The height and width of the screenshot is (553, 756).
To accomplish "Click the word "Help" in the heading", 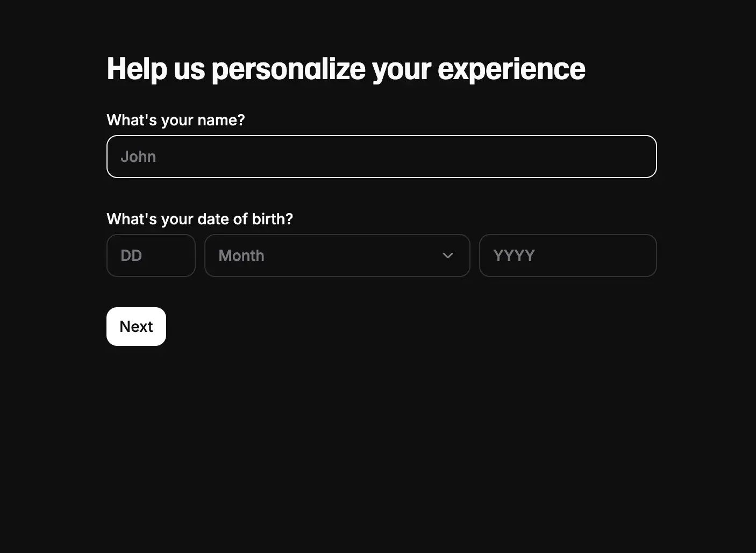I will pyautogui.click(x=137, y=69).
